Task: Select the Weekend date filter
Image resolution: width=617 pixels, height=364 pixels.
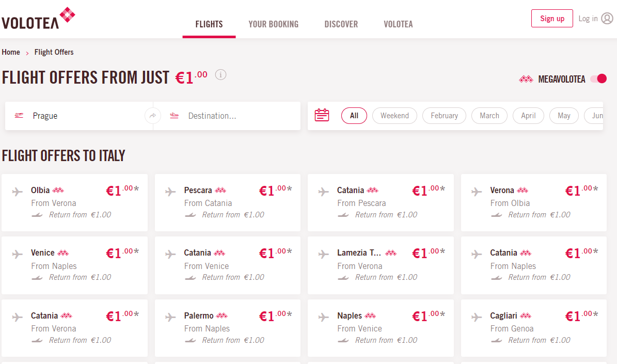Action: [x=394, y=116]
